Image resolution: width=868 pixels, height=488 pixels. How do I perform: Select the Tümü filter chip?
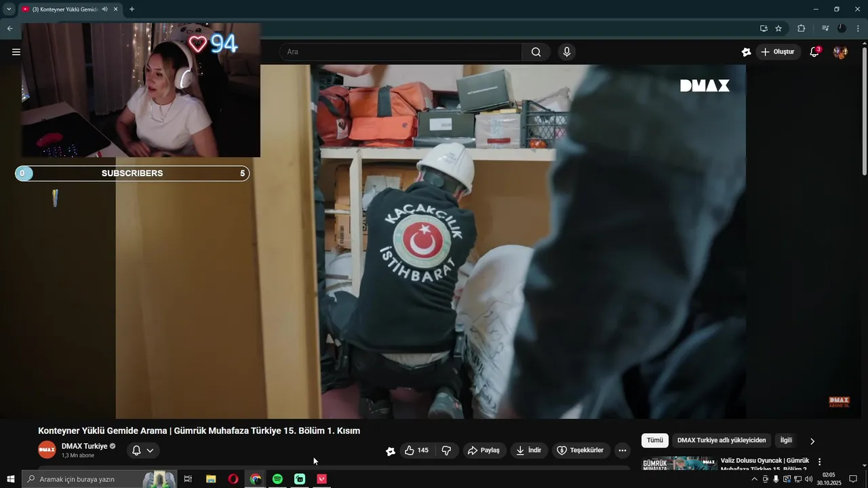(x=655, y=441)
